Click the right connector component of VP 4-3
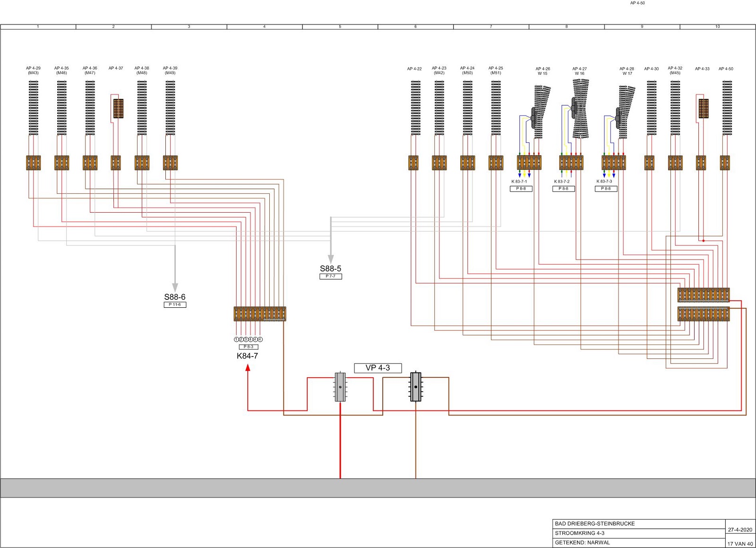 tap(415, 387)
